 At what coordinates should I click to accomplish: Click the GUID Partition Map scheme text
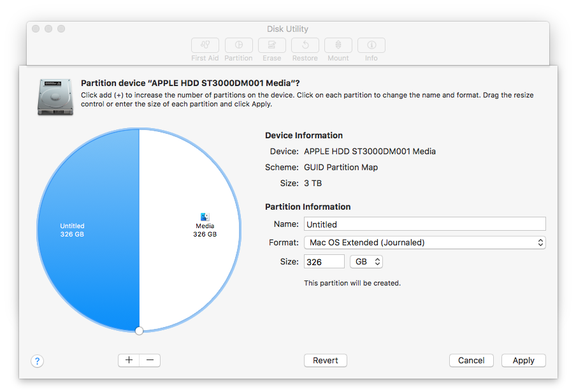tap(341, 167)
